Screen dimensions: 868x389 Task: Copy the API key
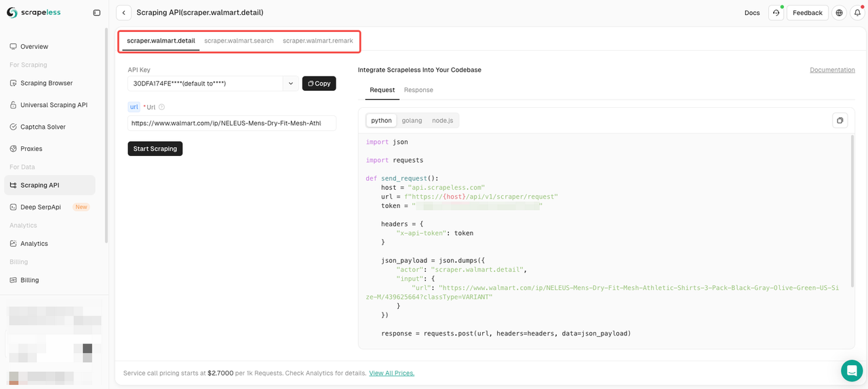coord(319,83)
